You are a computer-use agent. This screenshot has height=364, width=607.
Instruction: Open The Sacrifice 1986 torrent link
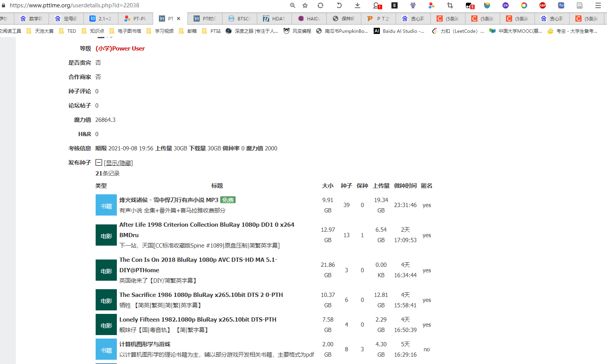201,295
